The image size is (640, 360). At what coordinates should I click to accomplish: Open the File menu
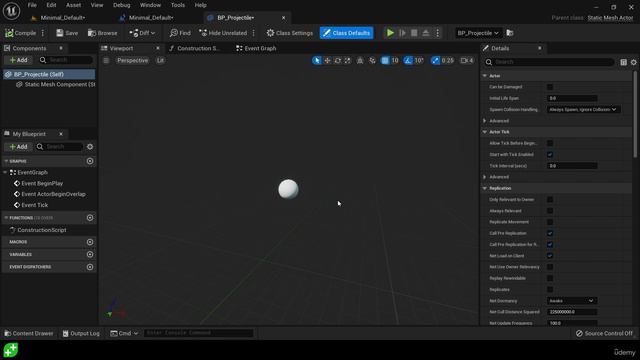[32, 5]
